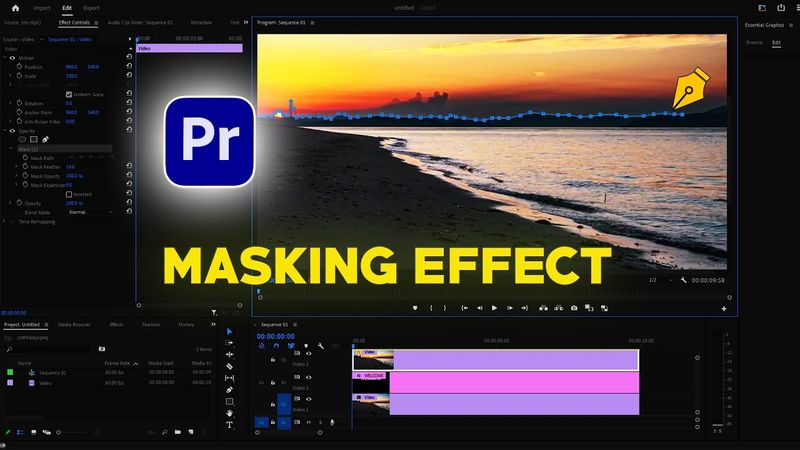Collapse the Mask (1) group
The height and width of the screenshot is (450, 800).
pyautogui.click(x=11, y=149)
